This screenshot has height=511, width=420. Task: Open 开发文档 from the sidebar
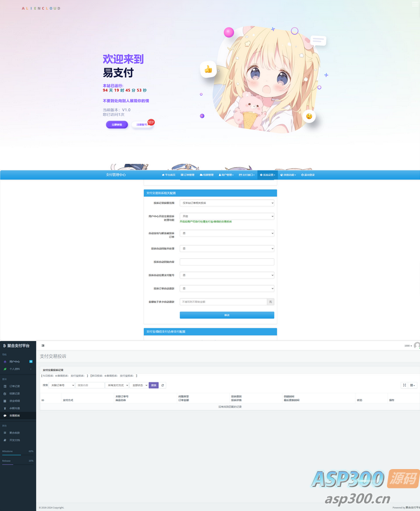coord(15,440)
